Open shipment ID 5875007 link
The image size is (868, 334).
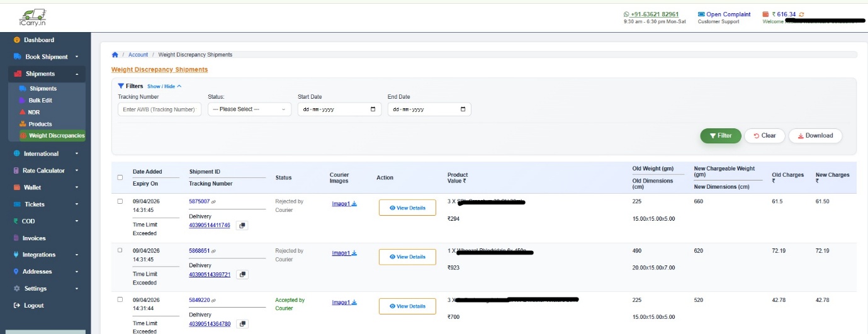[200, 201]
